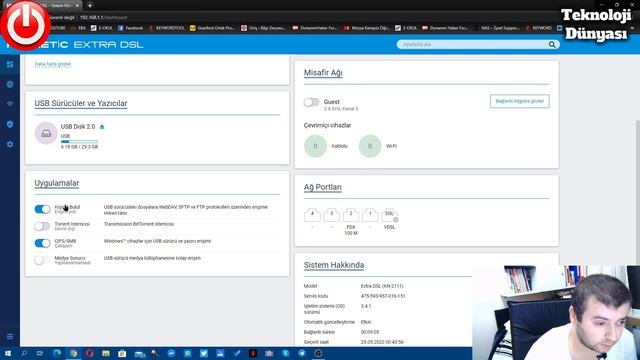Viewport: 640px width, 360px height.
Task: Open the Internet globe icon in sidebar
Action: coord(10,84)
